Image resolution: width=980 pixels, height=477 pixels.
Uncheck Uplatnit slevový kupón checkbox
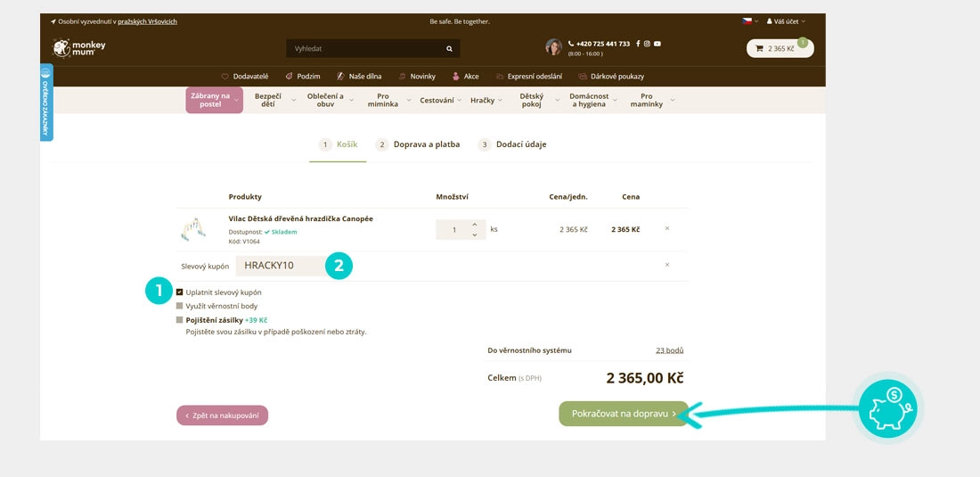[180, 292]
